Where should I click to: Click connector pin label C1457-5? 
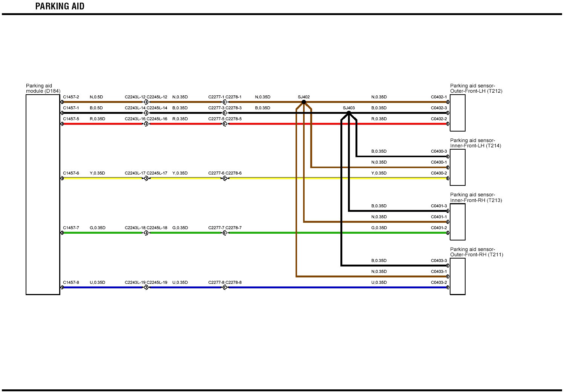coord(71,119)
